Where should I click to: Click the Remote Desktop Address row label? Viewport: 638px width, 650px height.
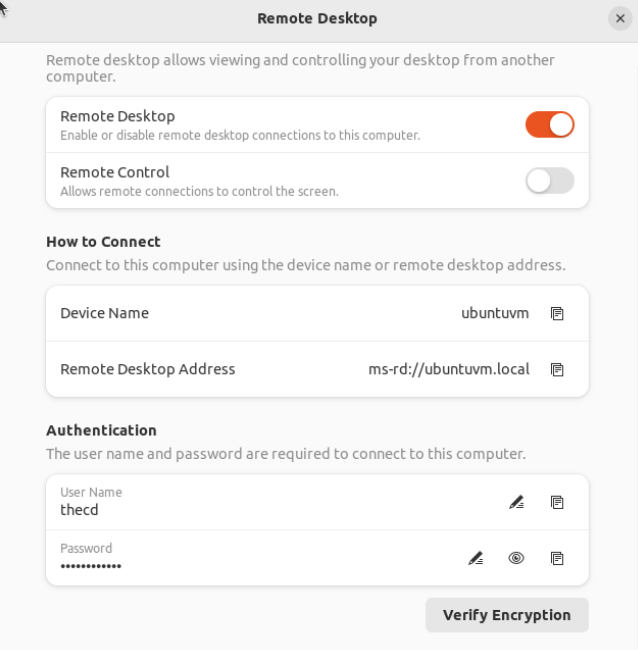[x=148, y=369]
